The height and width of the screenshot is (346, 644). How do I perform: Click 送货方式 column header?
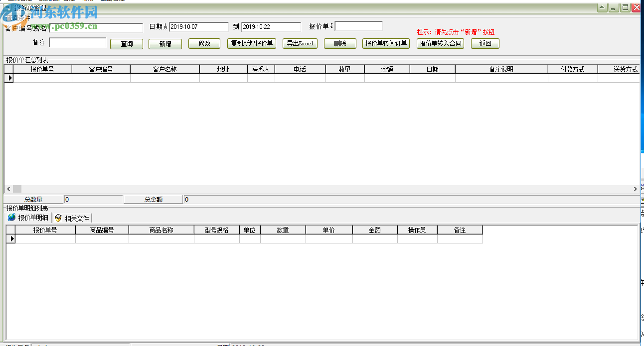(619, 69)
